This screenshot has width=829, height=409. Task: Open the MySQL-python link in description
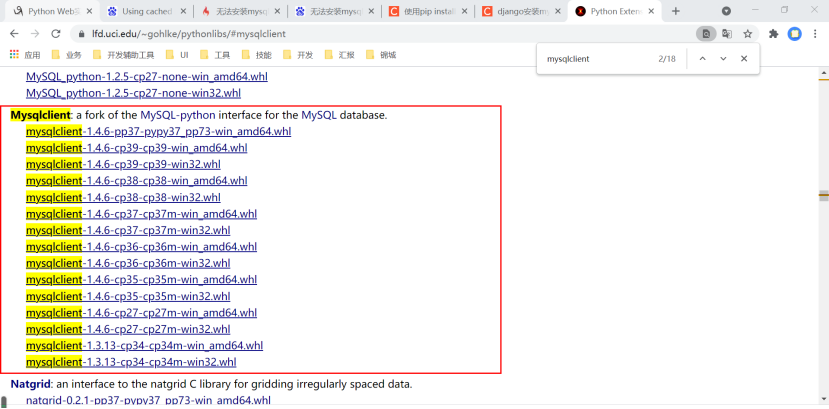pyautogui.click(x=178, y=115)
